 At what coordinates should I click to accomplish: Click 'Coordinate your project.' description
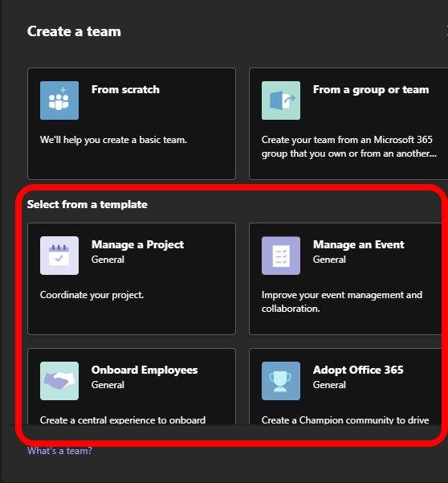point(92,295)
